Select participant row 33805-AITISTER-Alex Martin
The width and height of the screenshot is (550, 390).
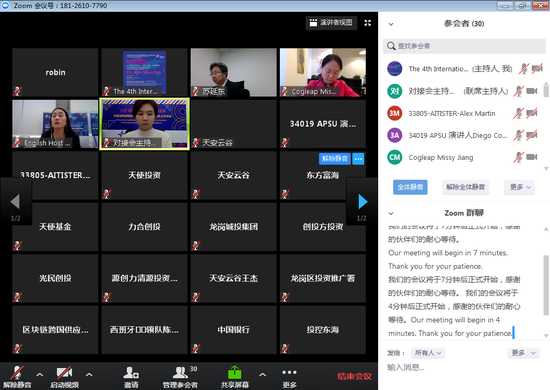[x=464, y=113]
